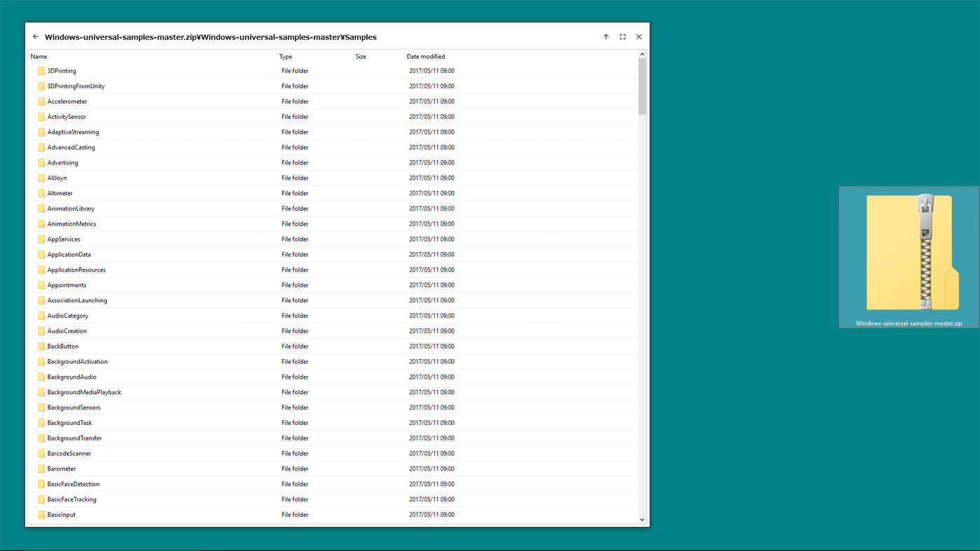Select the Accelerometer folder icon
This screenshot has height=551, width=980.
[x=41, y=102]
